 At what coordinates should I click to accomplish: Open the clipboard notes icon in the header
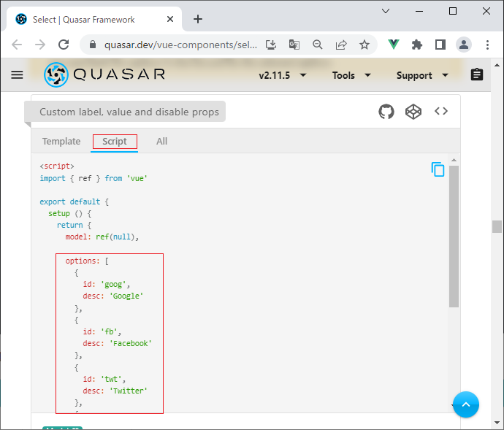pos(477,74)
